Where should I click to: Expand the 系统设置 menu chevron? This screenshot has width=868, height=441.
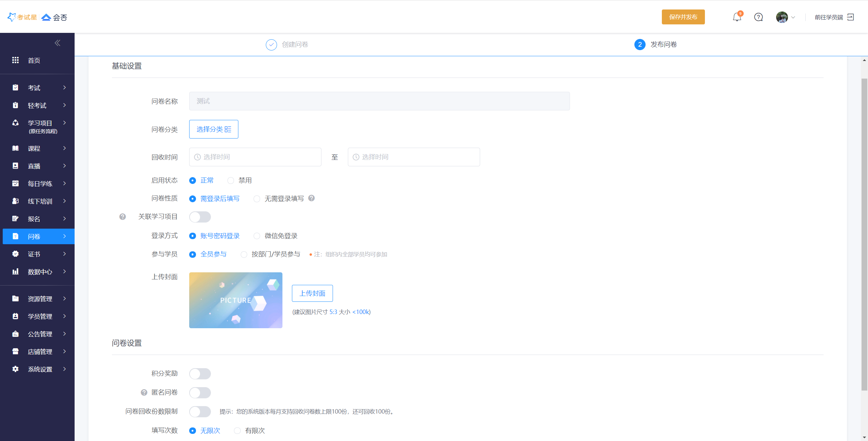64,369
